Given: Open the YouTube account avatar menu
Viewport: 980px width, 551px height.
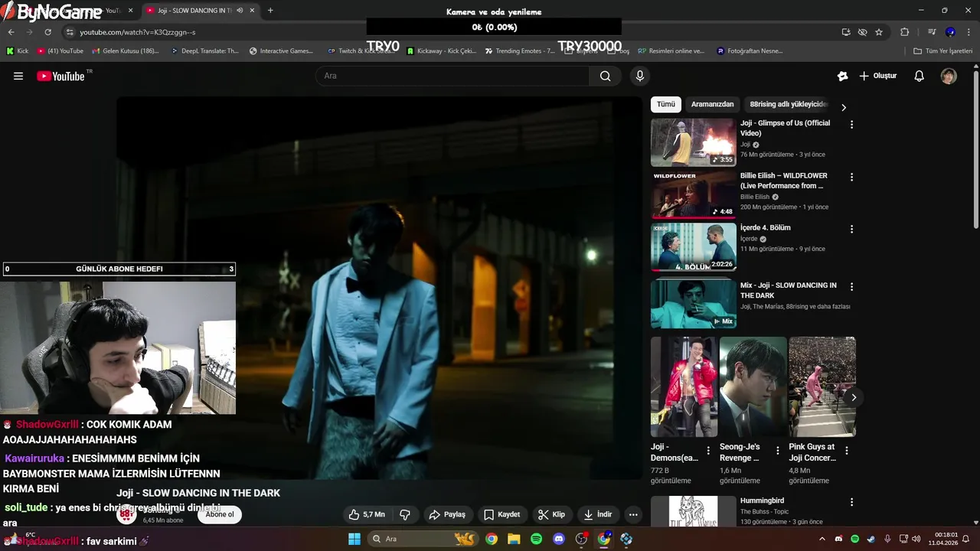Looking at the screenshot, I should (x=949, y=76).
